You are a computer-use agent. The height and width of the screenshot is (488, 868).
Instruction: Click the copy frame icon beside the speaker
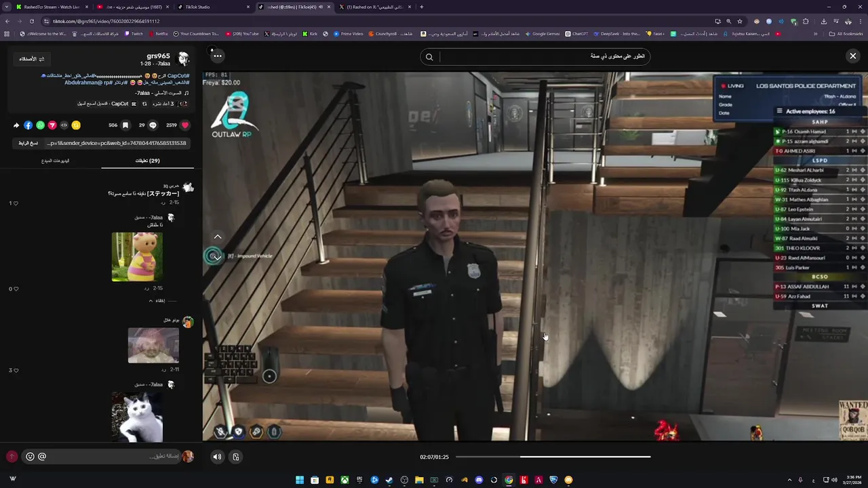click(x=236, y=457)
